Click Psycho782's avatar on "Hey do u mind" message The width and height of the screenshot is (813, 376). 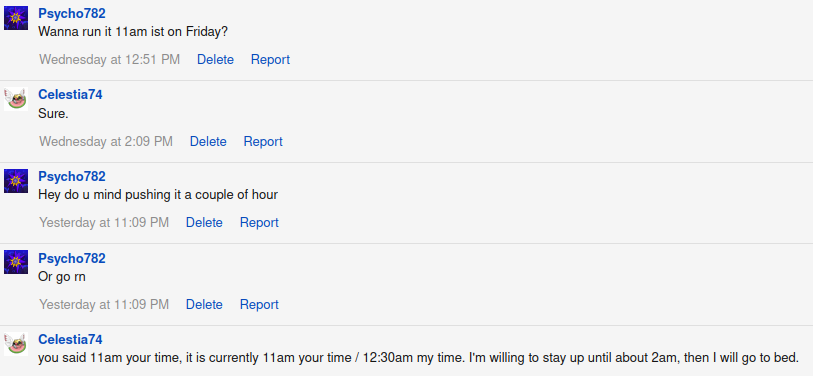(x=16, y=180)
